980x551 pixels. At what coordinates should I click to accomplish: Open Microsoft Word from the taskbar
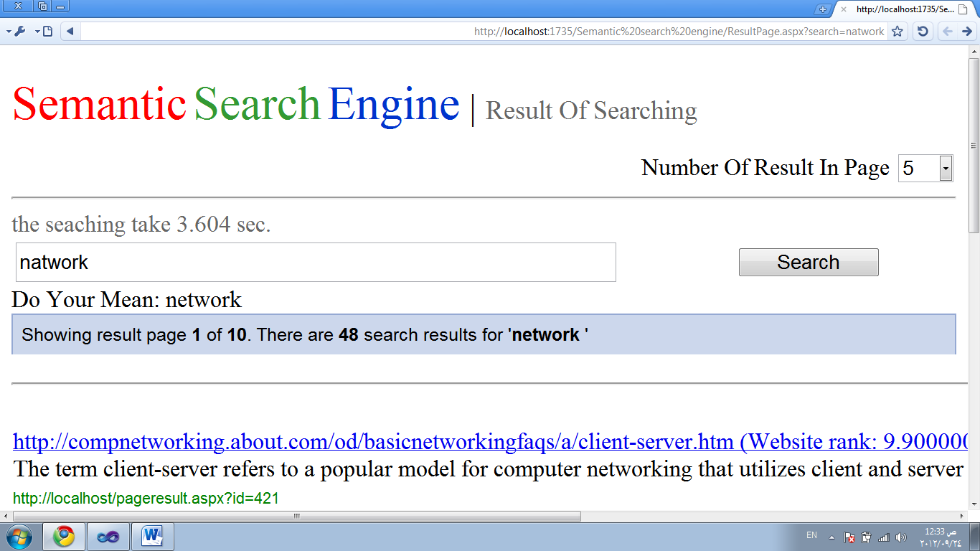[152, 537]
